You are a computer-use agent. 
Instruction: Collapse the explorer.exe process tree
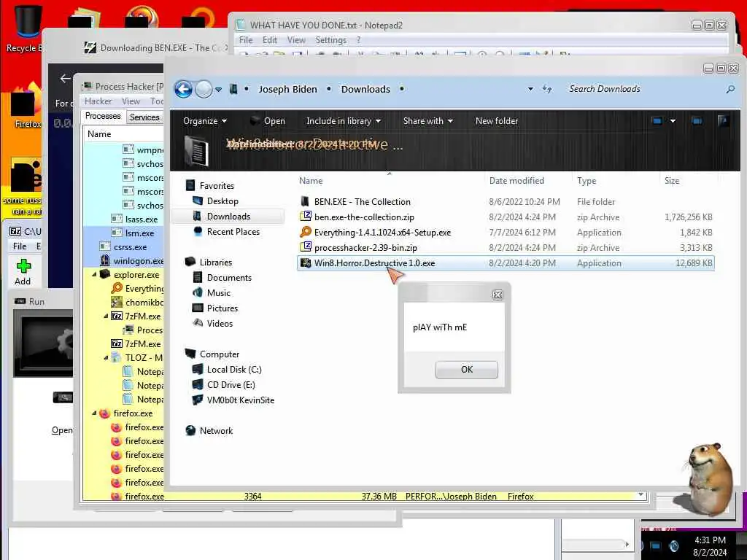point(94,275)
